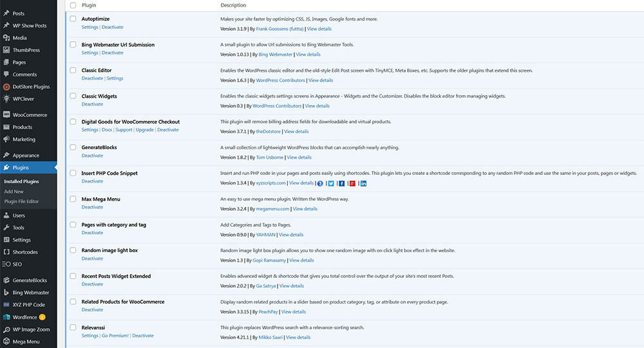Click the Pages sidebar icon
The image size is (644, 348).
pyautogui.click(x=6, y=62)
